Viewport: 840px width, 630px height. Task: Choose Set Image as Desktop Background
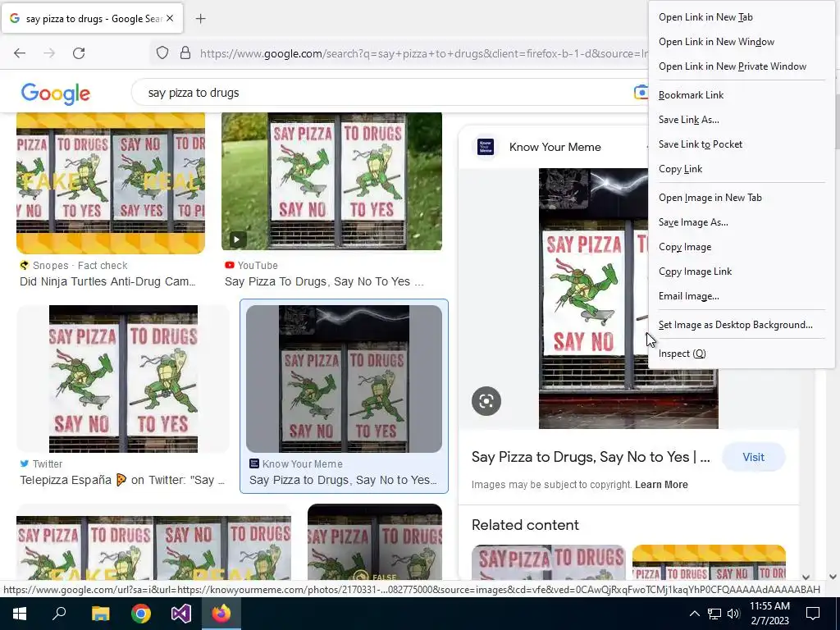(741, 325)
